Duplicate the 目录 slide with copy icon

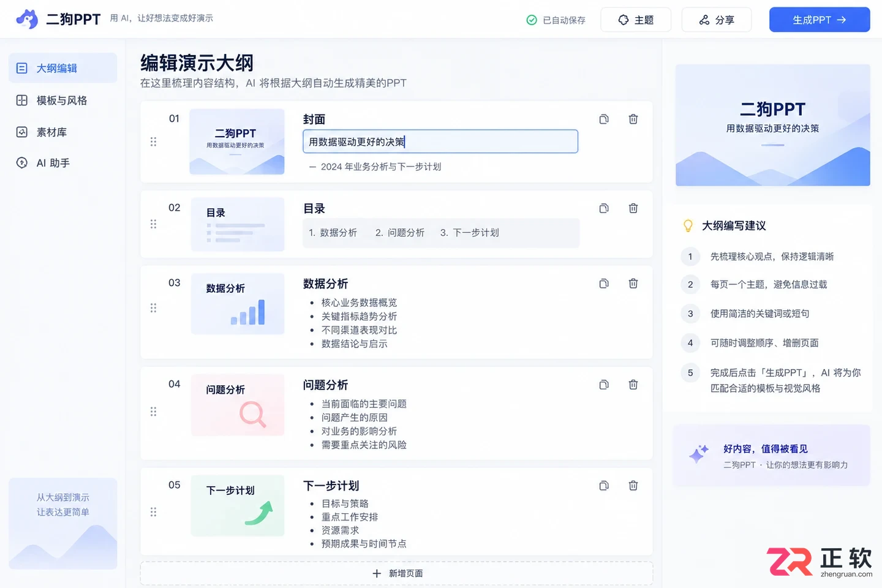click(604, 208)
